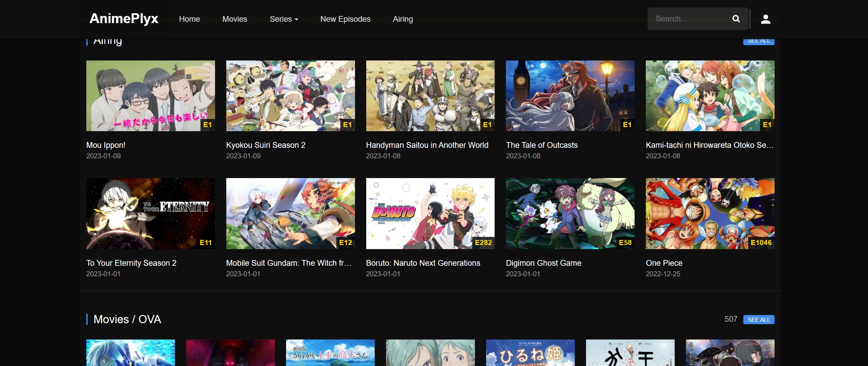Open the user account icon
Viewport: 868px width, 366px height.
[765, 19]
